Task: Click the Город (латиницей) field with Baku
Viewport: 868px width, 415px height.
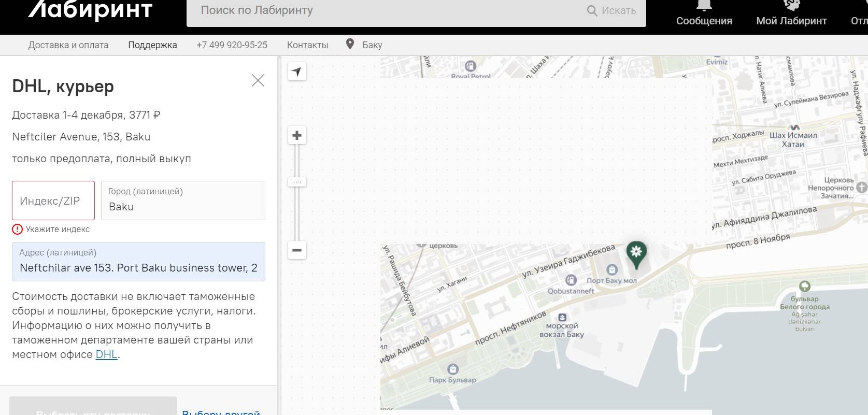Action: click(183, 201)
